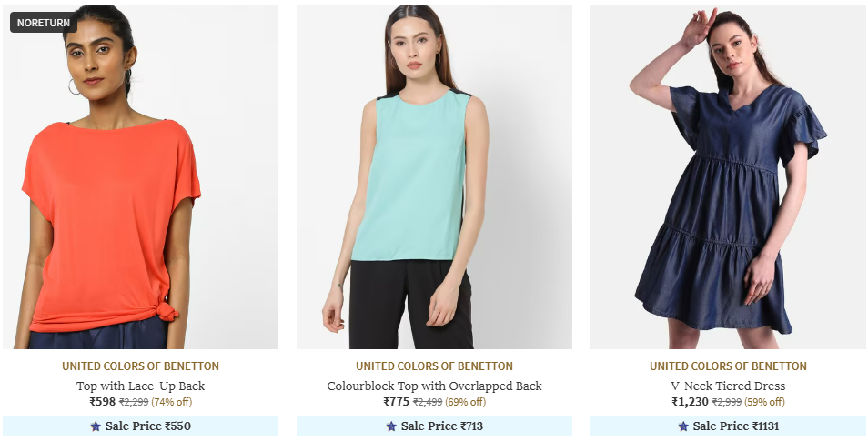Select the Sale Price ₹550 banner

140,426
